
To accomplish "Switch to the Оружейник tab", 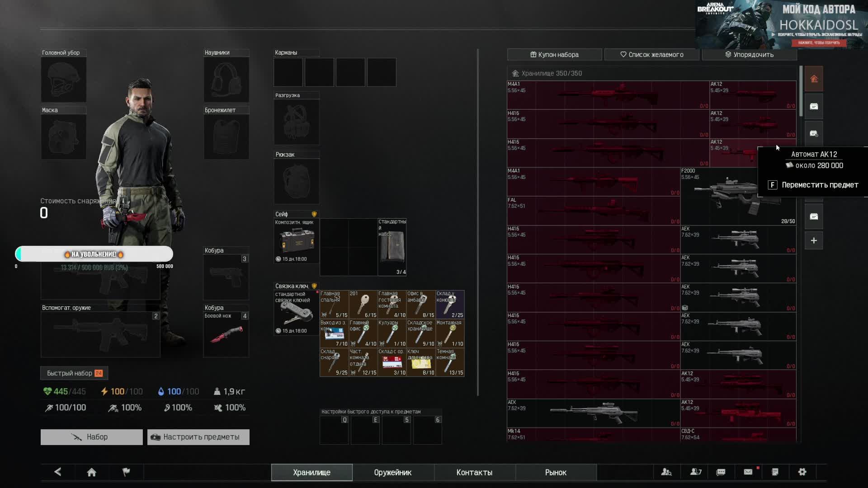I will point(392,473).
